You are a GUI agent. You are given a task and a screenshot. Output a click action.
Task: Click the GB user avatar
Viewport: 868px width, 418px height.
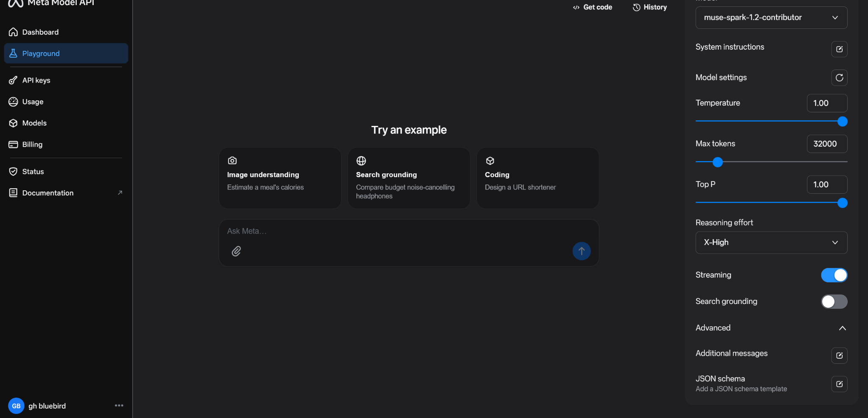pos(16,406)
